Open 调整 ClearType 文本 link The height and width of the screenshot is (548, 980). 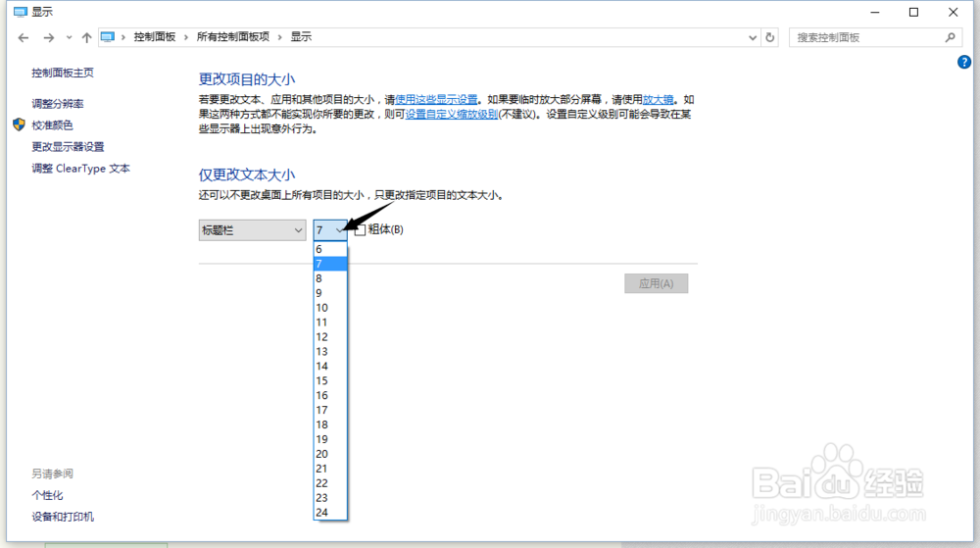pos(80,168)
